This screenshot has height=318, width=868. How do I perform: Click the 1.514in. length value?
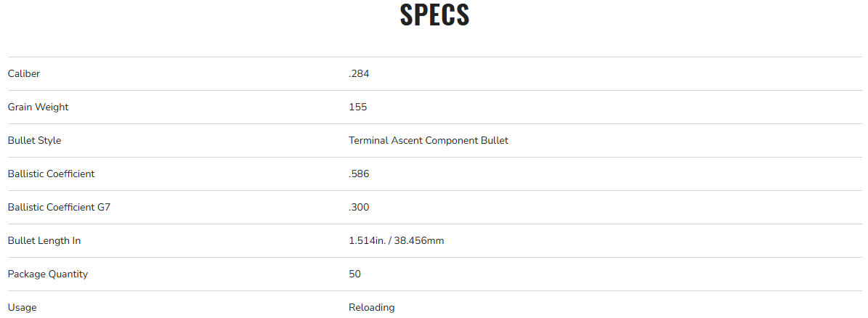point(367,240)
